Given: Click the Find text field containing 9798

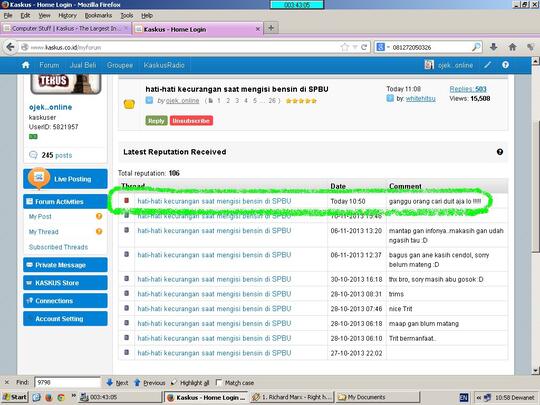Looking at the screenshot, I should (67, 383).
